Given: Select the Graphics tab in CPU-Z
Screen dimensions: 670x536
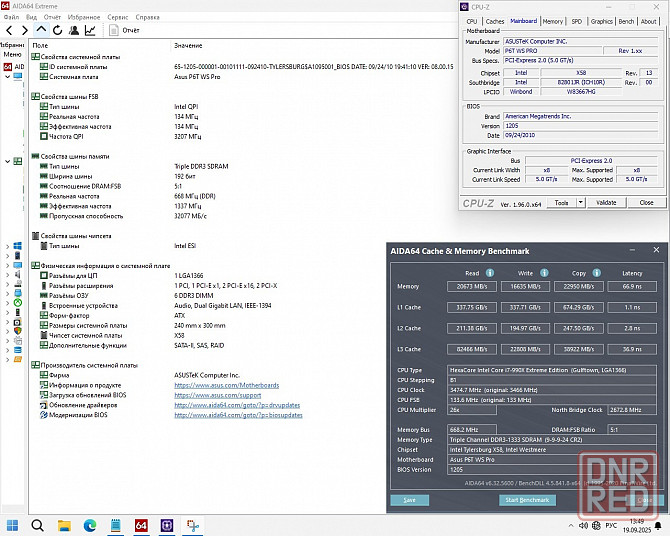Looking at the screenshot, I should [601, 21].
